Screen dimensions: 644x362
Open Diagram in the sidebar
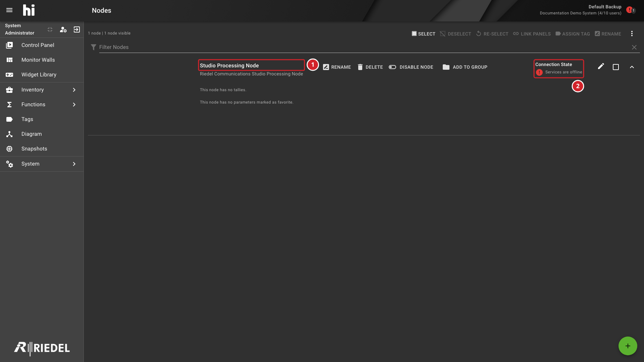42,134
